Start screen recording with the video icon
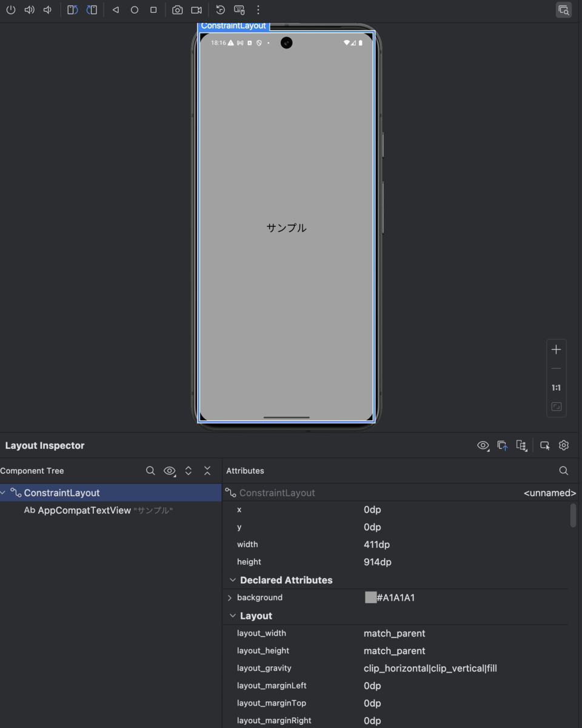582x728 pixels. (195, 10)
